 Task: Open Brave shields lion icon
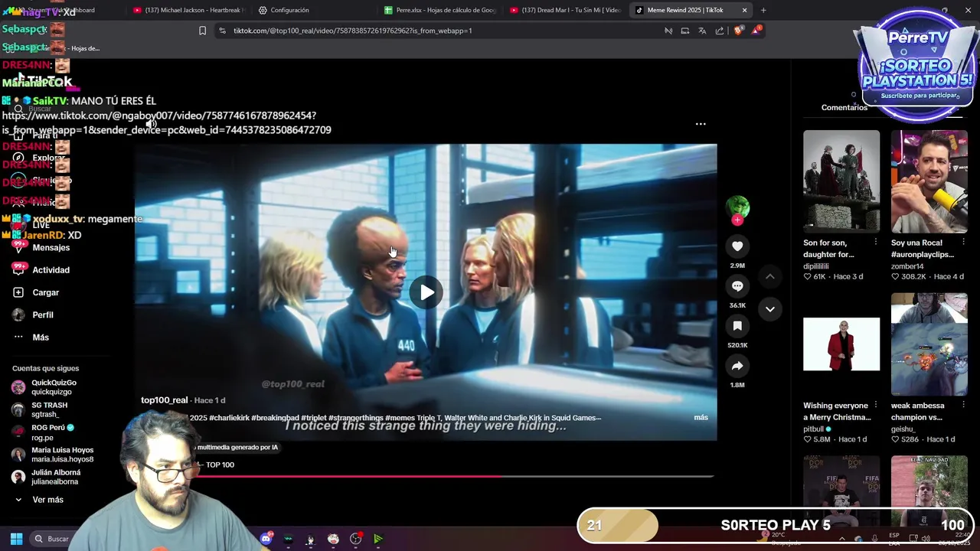738,31
